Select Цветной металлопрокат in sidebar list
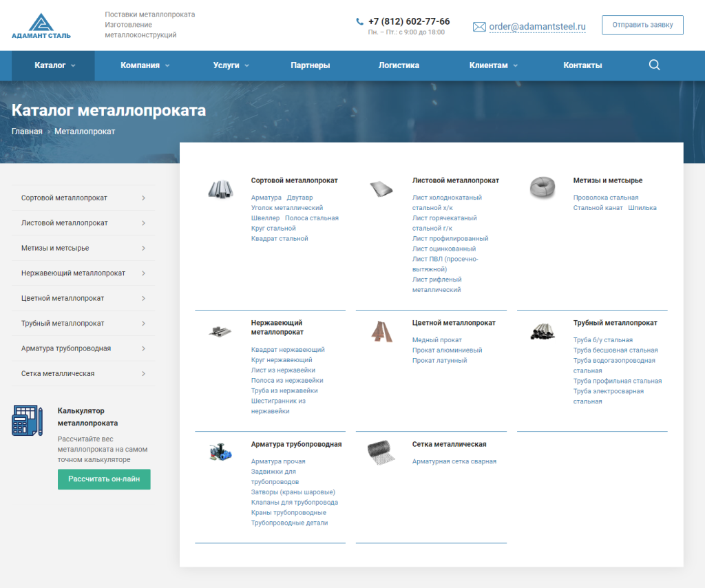 83,299
